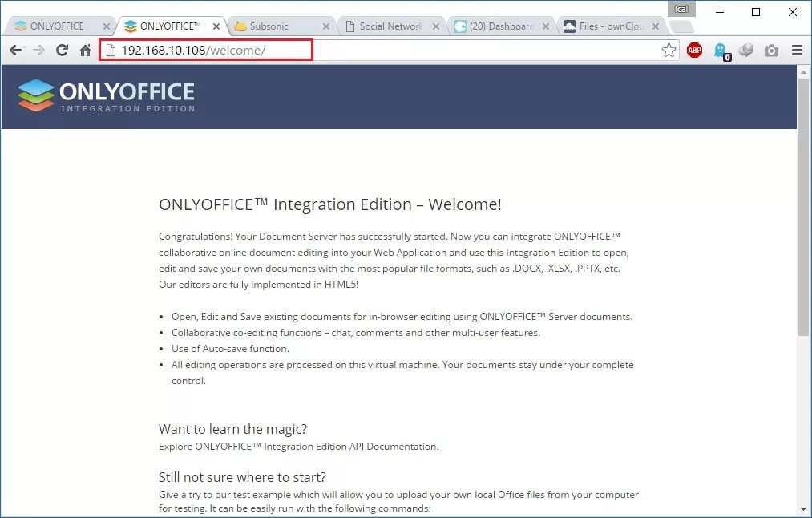Open the browser home page icon
812x518 pixels.
86,51
